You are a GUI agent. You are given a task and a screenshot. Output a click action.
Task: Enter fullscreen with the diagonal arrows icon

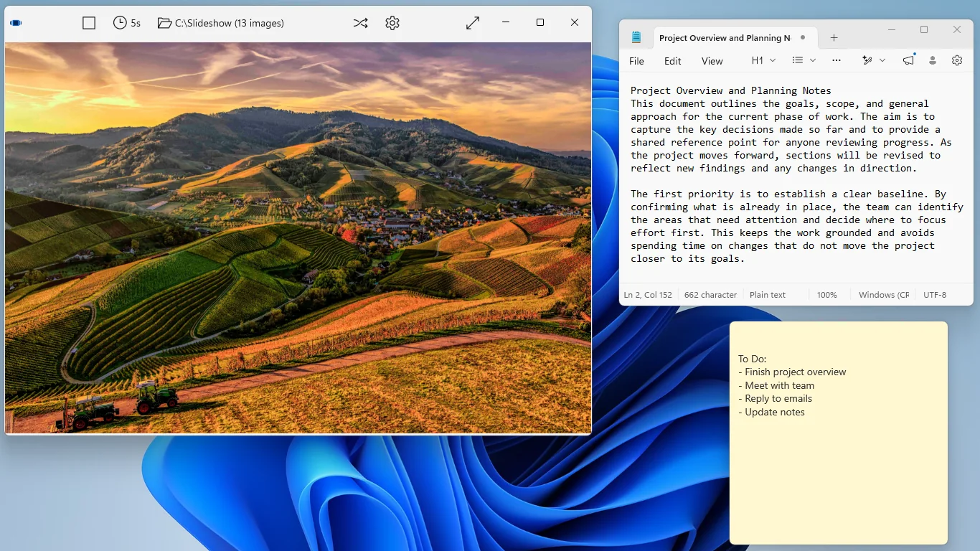tap(473, 23)
